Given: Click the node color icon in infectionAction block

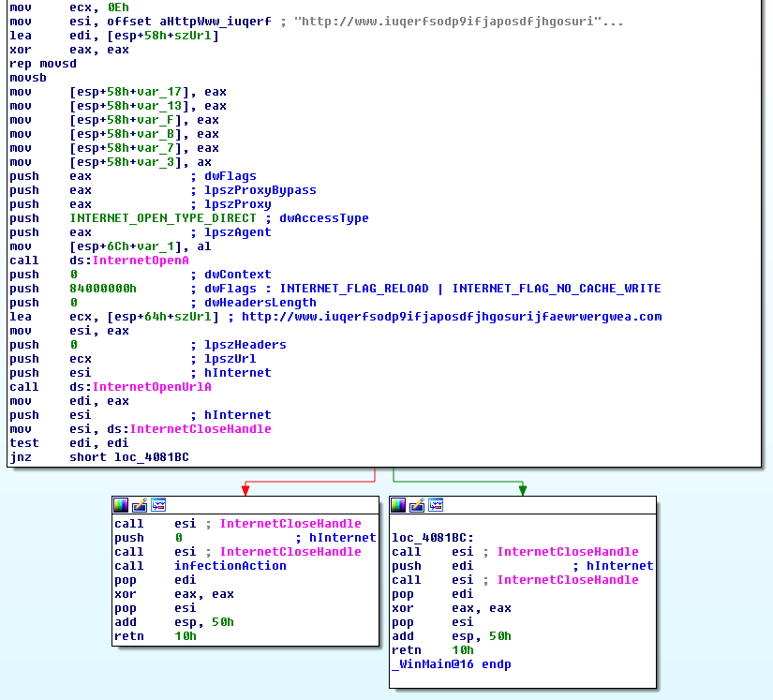Looking at the screenshot, I should [121, 505].
